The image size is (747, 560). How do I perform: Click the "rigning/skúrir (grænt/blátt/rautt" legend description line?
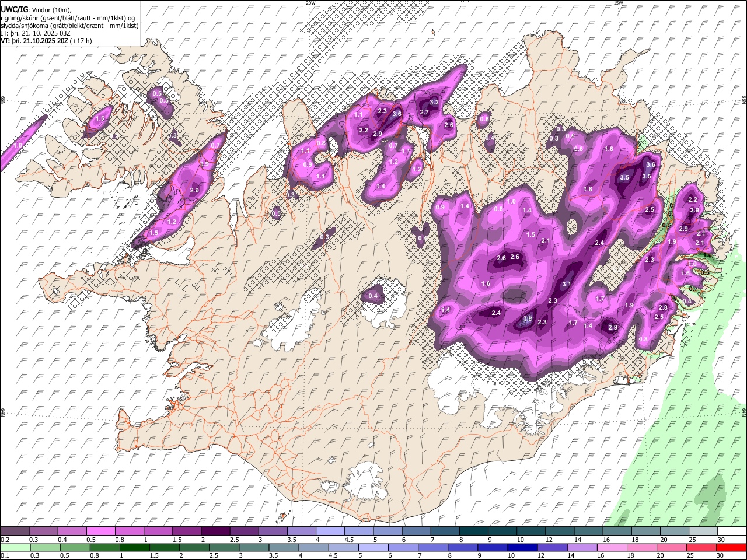click(68, 18)
